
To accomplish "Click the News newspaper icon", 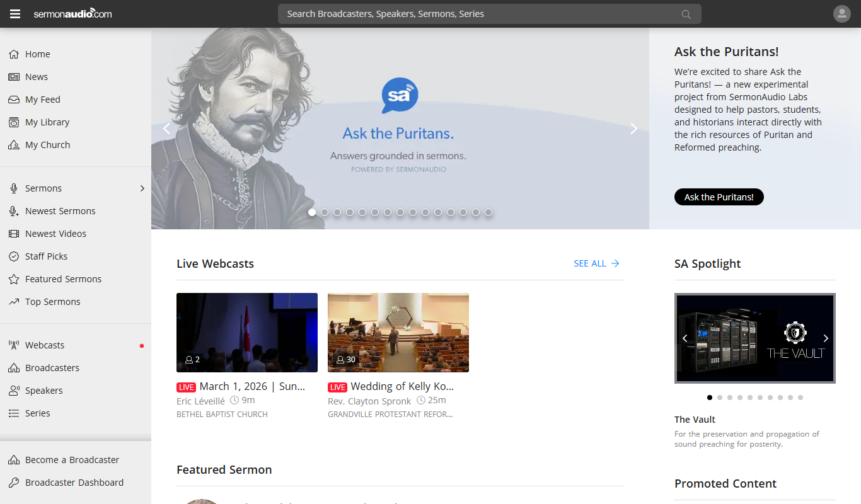I will click(14, 77).
